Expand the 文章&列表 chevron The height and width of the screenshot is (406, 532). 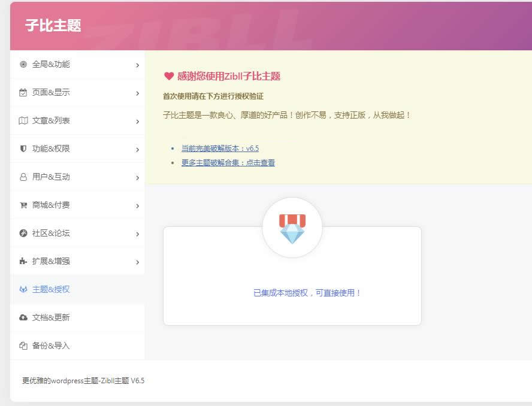pos(137,122)
